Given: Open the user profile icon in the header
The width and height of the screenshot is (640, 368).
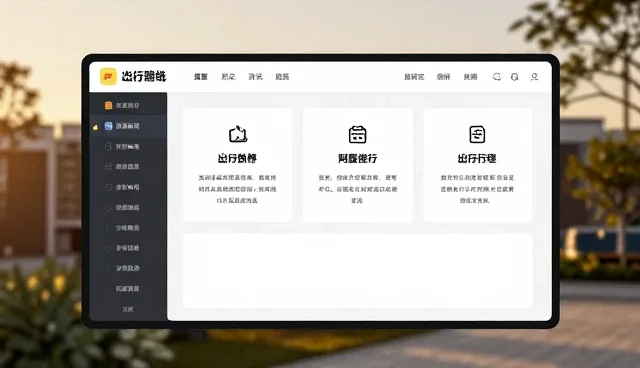Looking at the screenshot, I should [x=534, y=77].
